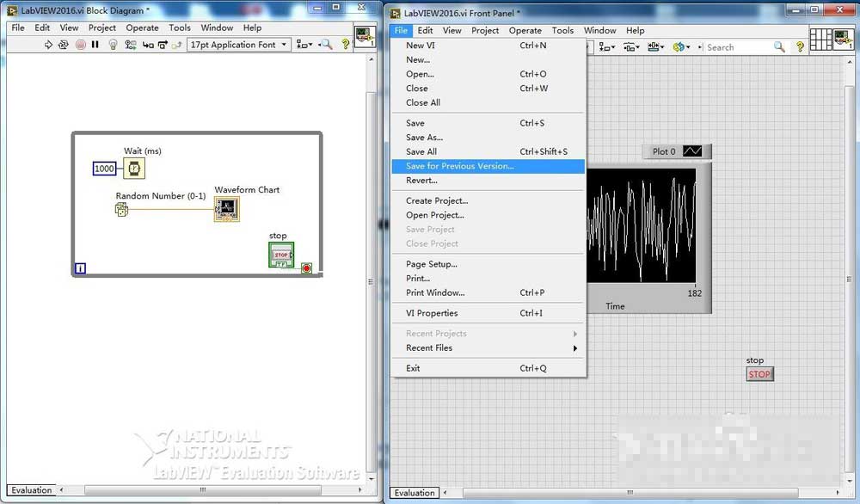Image resolution: width=860 pixels, height=504 pixels.
Task: Select Wait (ms) timer node
Action: click(x=134, y=169)
